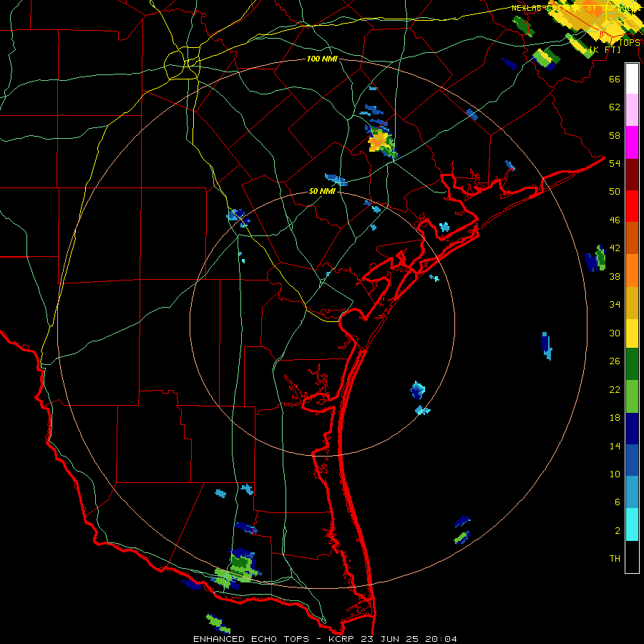This screenshot has height=644, width=644.
Task: Click the "ENHANCED ECHO TOPS - KCRP" title caption
Action: (273, 639)
